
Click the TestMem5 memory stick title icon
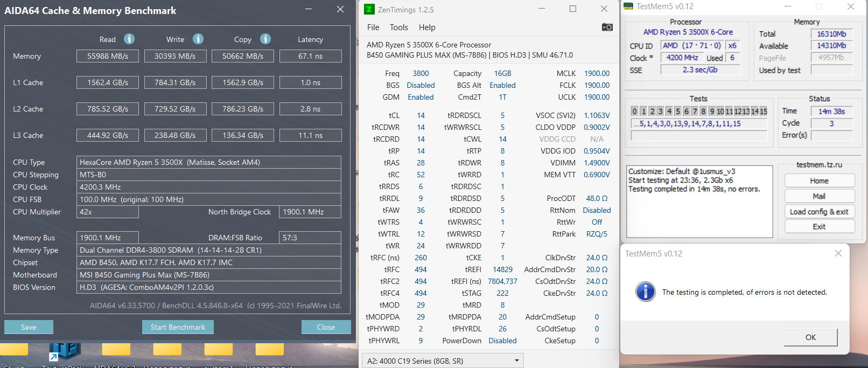click(x=628, y=6)
